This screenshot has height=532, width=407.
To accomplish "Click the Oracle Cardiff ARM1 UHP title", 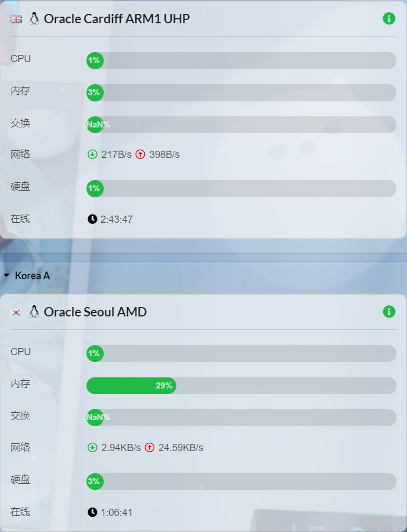I will click(x=116, y=19).
